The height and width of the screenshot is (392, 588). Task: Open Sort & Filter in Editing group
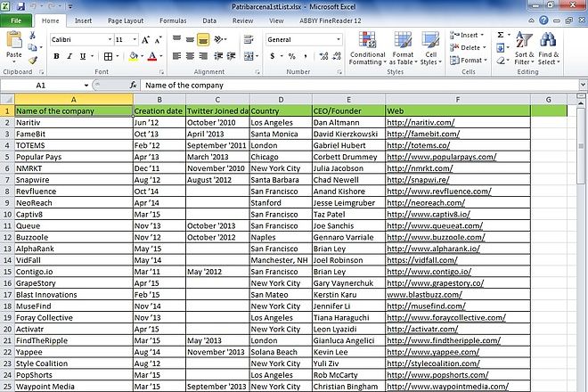(524, 48)
